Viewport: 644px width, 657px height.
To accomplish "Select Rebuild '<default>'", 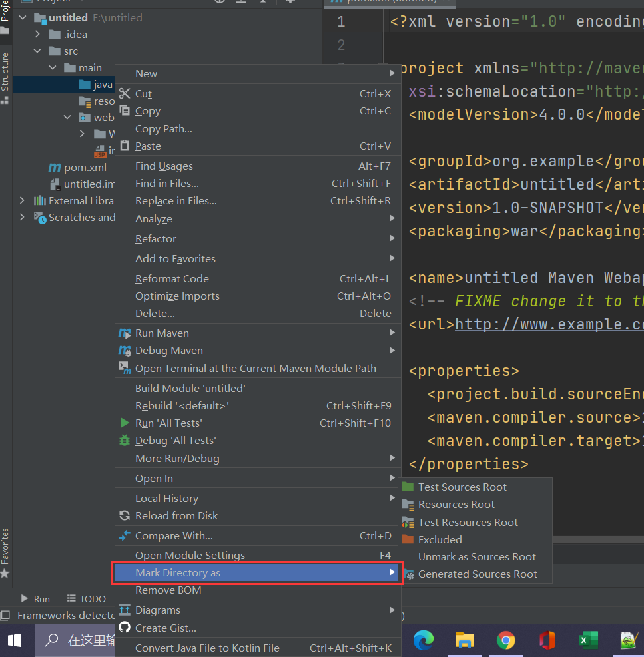I will coord(258,405).
